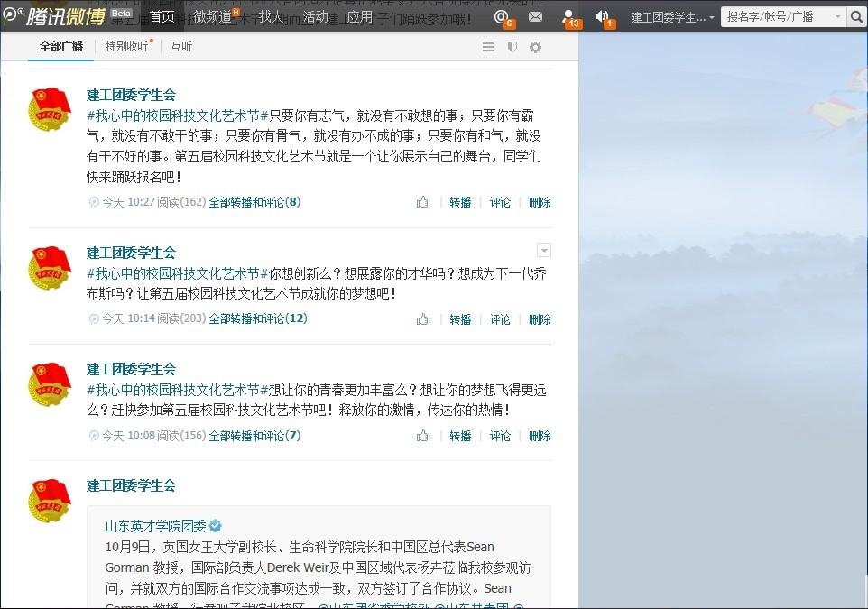Like the 10:14 post with thumbs-up
This screenshot has width=868, height=609.
[x=421, y=318]
